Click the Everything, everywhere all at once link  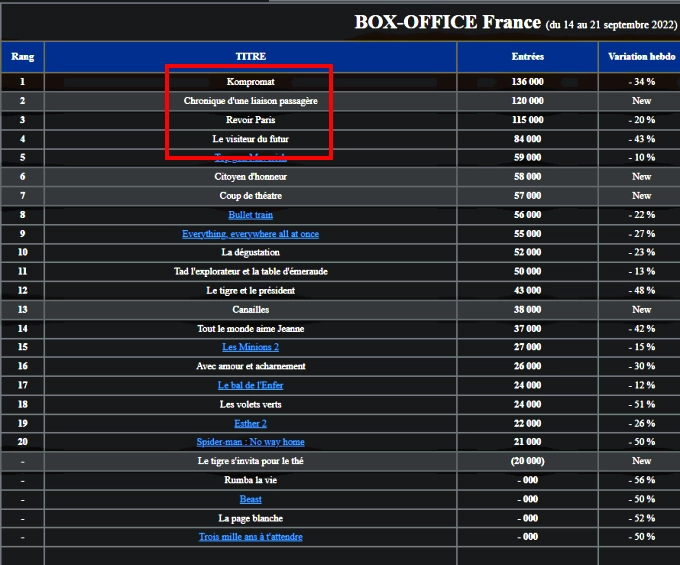tap(250, 234)
